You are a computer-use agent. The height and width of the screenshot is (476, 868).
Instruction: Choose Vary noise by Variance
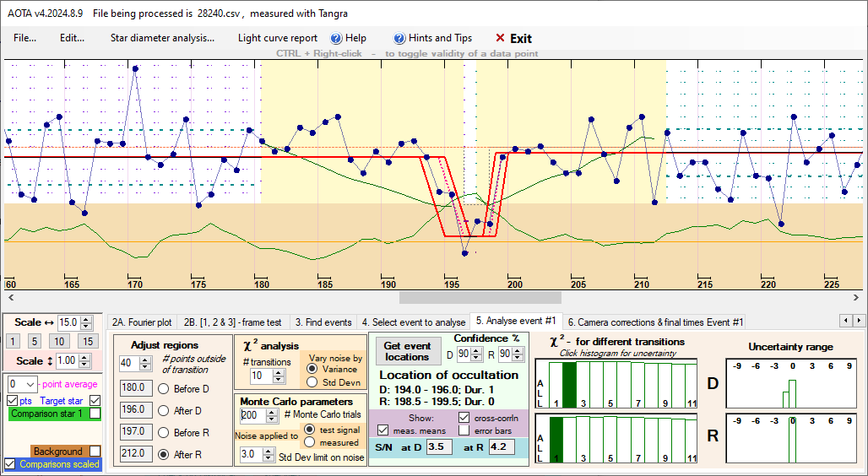(312, 369)
